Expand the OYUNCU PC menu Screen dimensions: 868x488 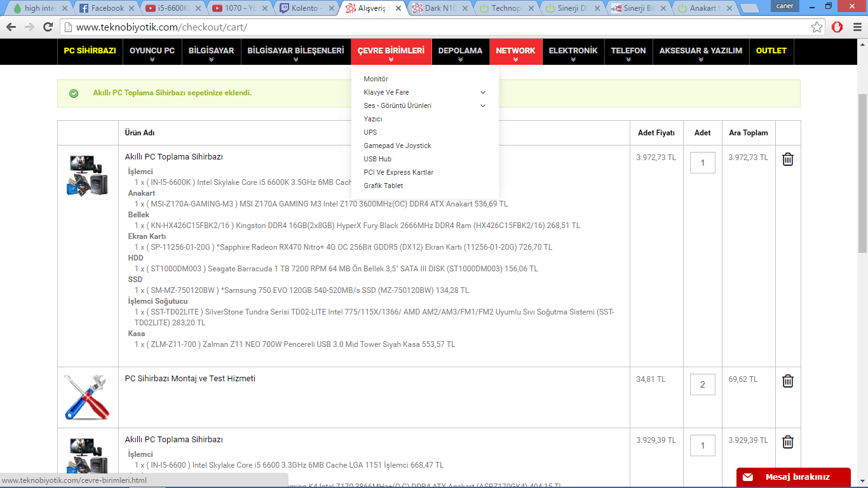pos(152,51)
